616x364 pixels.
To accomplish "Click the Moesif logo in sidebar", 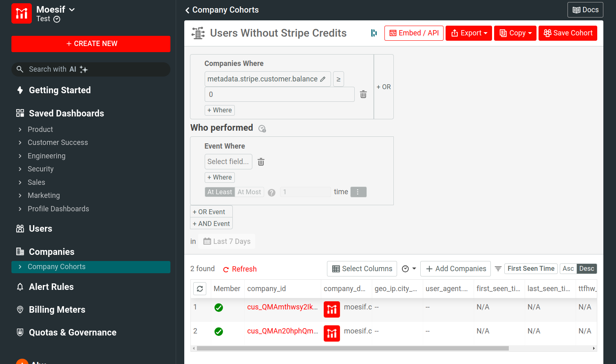I will tap(22, 13).
